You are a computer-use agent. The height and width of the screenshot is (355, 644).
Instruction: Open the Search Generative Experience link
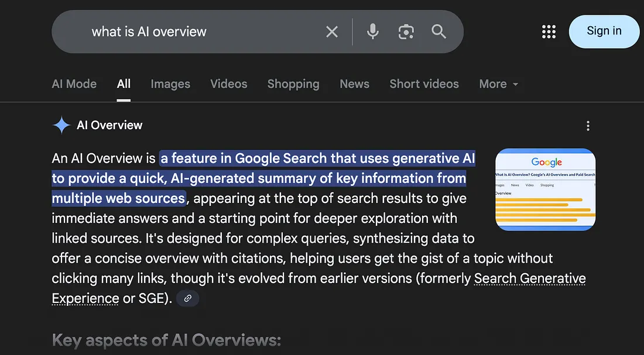(529, 278)
